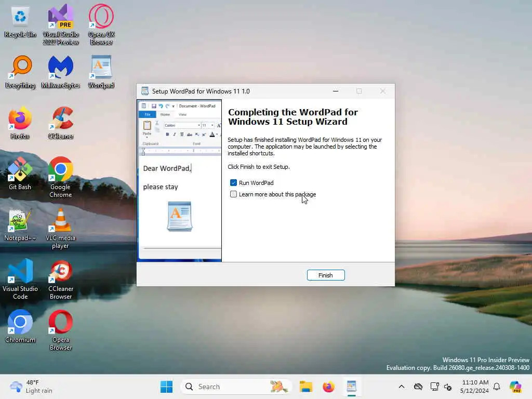The width and height of the screenshot is (532, 399).
Task: Open the notifications bell
Action: tap(497, 387)
